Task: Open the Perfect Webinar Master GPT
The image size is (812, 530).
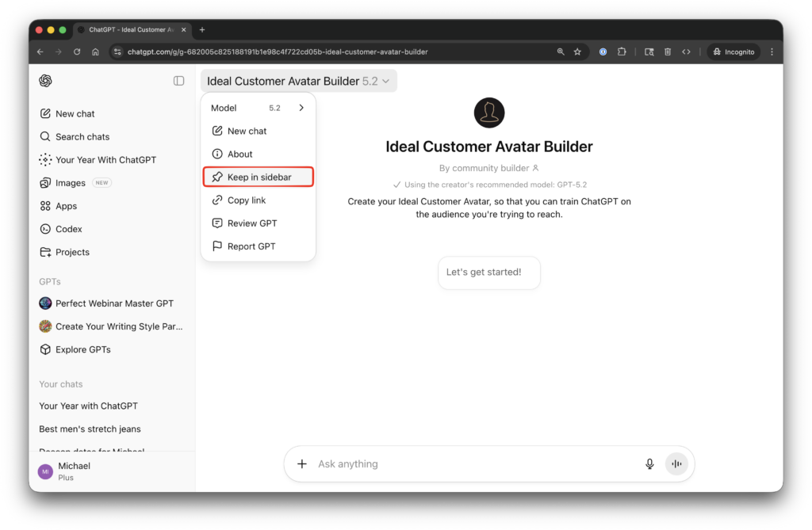Action: (x=113, y=303)
